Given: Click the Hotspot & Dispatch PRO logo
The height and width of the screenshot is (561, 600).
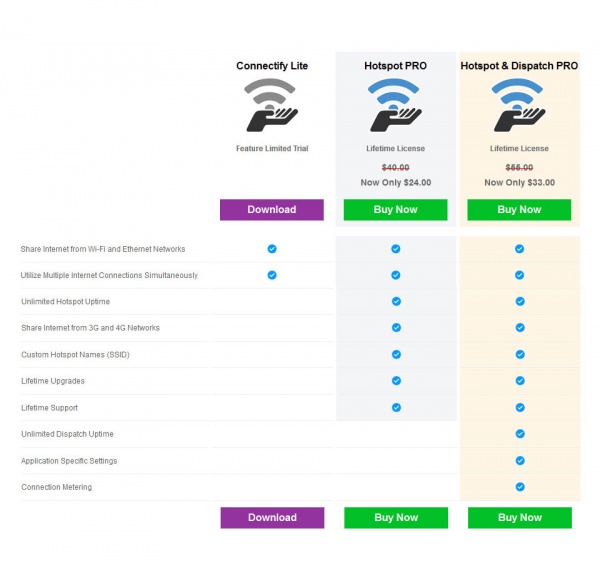Looking at the screenshot, I should 519,106.
